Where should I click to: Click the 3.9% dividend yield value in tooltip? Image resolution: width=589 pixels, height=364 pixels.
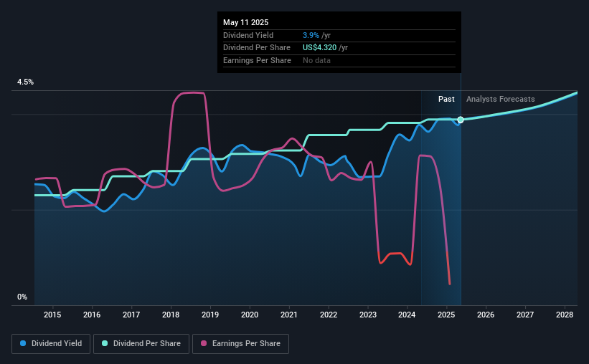[x=311, y=35]
